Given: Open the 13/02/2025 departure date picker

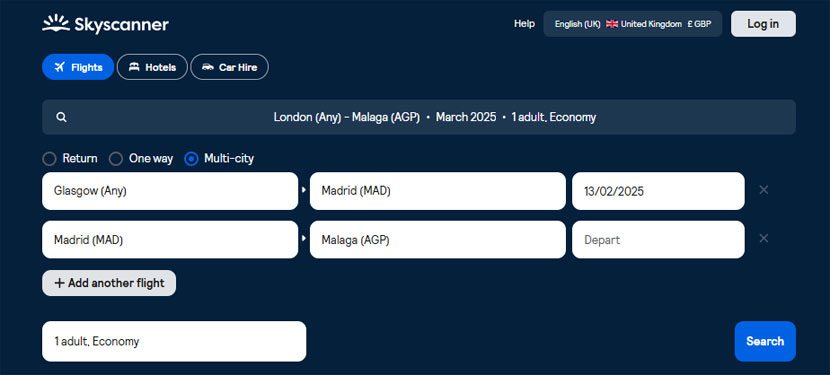Looking at the screenshot, I should (658, 191).
